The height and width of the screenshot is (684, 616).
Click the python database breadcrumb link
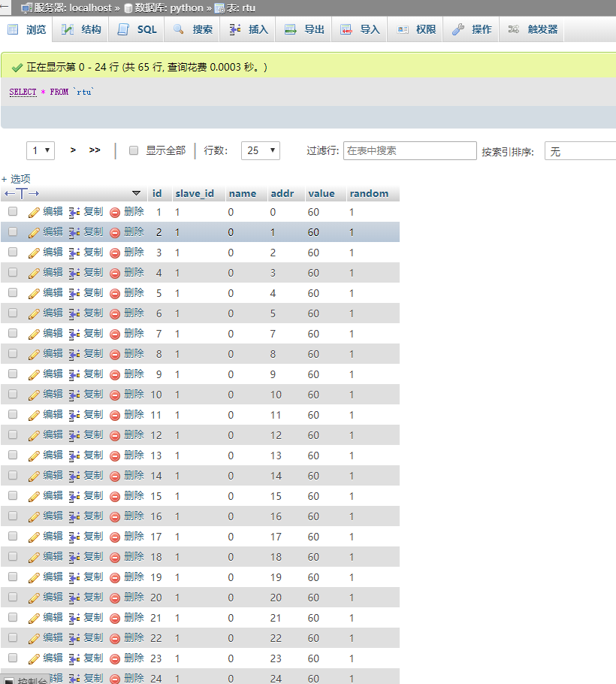click(169, 8)
